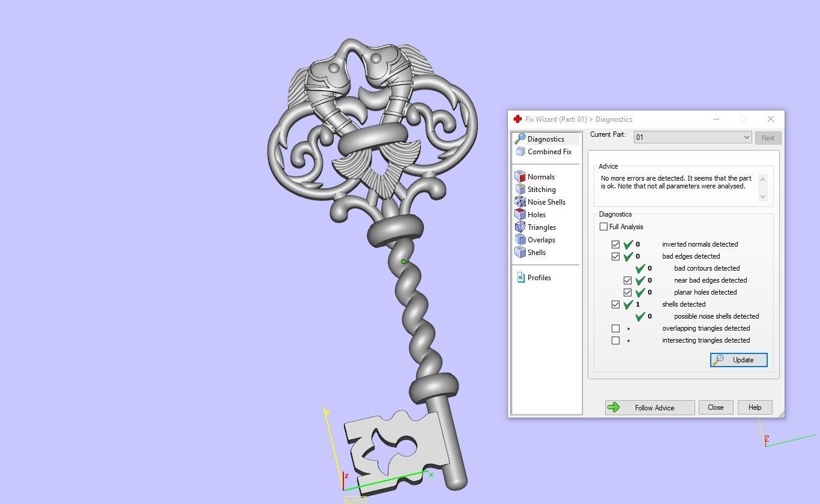The height and width of the screenshot is (504, 820).
Task: Open the Noise Shells icon
Action: [x=520, y=202]
